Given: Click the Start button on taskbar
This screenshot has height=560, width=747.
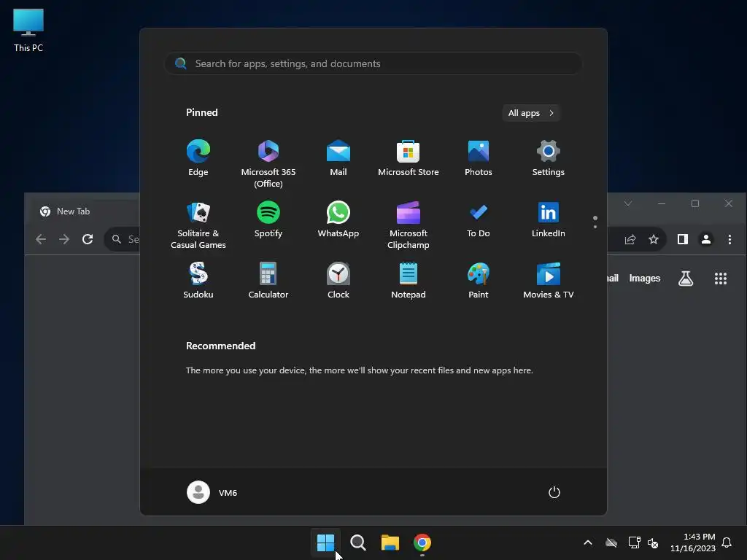Looking at the screenshot, I should coord(326,542).
